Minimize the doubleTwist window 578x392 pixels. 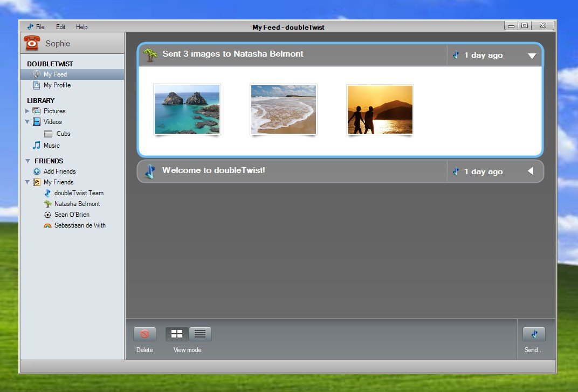(x=511, y=26)
